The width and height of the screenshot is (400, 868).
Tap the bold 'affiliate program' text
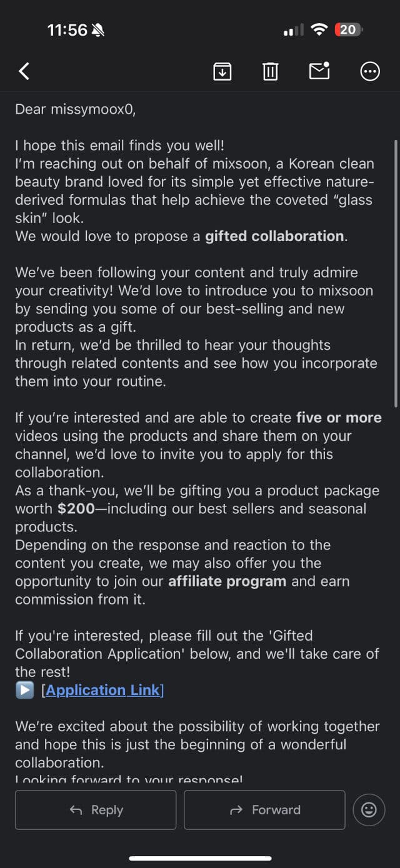227,581
